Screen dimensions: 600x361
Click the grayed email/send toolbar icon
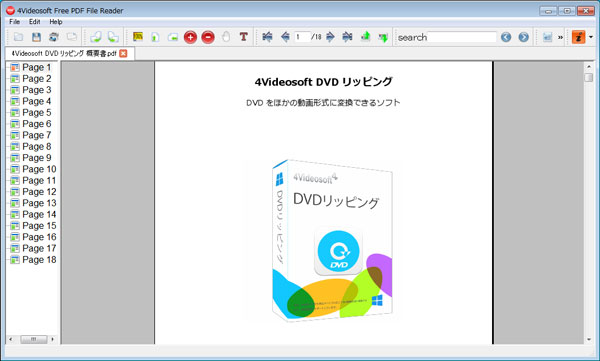72,37
